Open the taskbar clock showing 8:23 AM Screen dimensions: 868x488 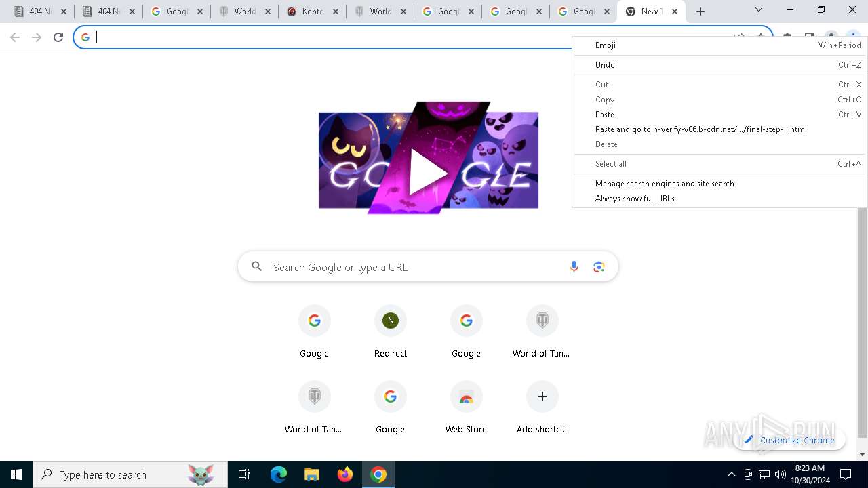810,474
